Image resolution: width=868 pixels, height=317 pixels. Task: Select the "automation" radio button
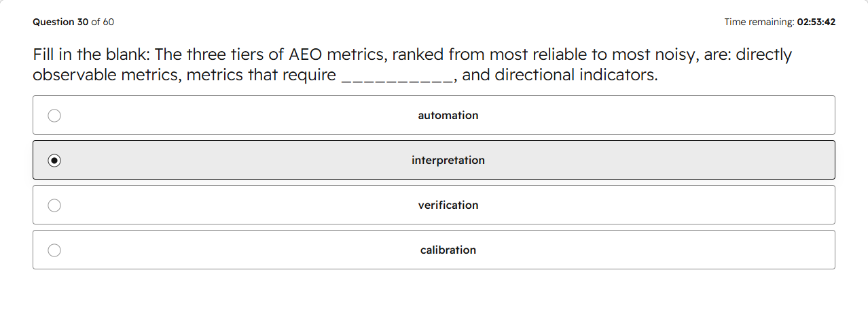click(54, 116)
